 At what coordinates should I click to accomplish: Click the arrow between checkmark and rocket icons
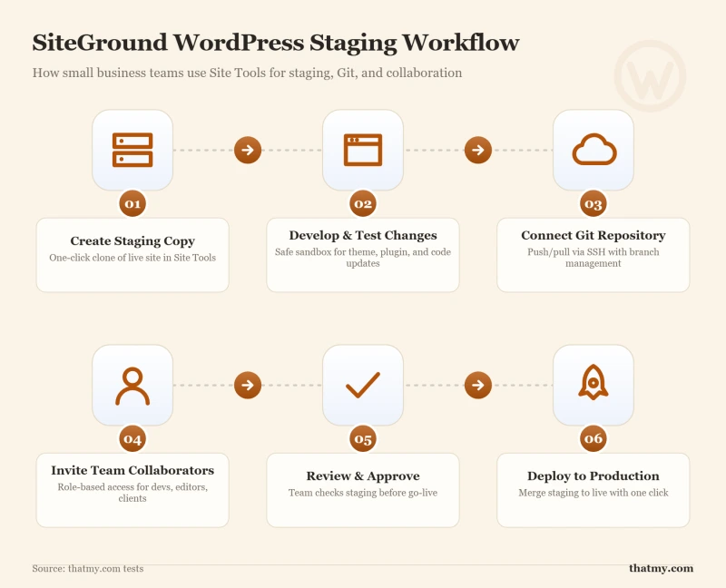pyautogui.click(x=478, y=386)
